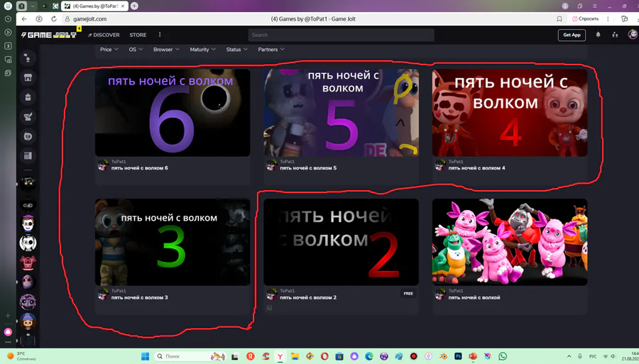Open the Game Jolt home logo

(x=49, y=35)
